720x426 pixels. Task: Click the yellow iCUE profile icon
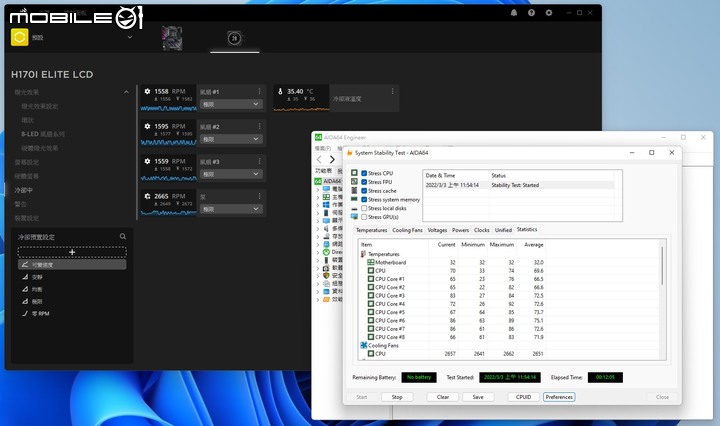tap(19, 37)
